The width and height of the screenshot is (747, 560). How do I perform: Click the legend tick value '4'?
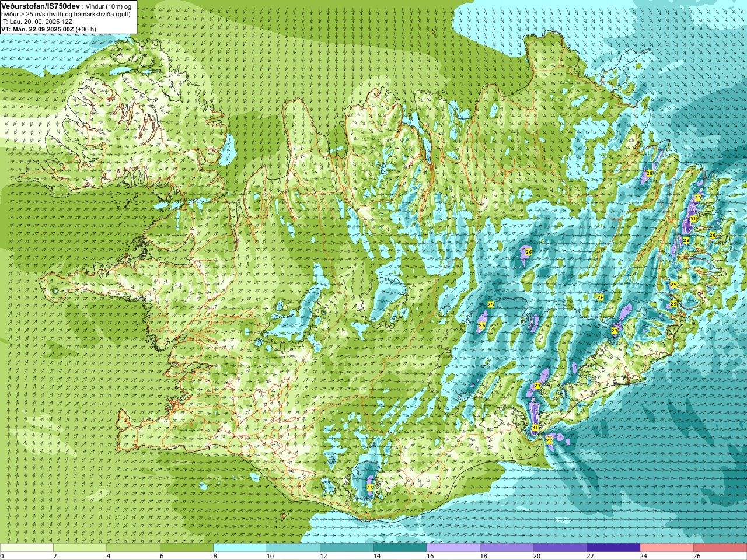(x=108, y=556)
